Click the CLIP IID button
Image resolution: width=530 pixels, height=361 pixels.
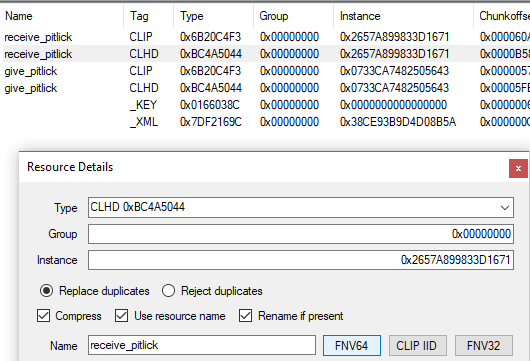tap(417, 345)
